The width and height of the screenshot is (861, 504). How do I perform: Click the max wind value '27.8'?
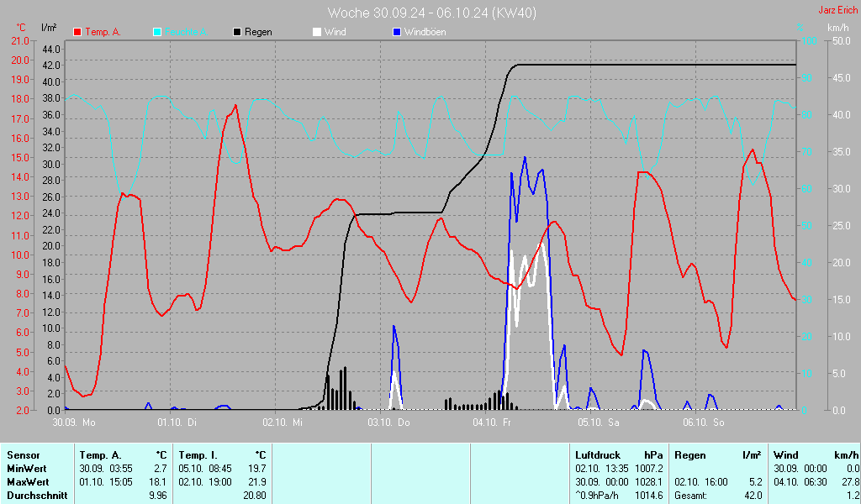coord(851,482)
